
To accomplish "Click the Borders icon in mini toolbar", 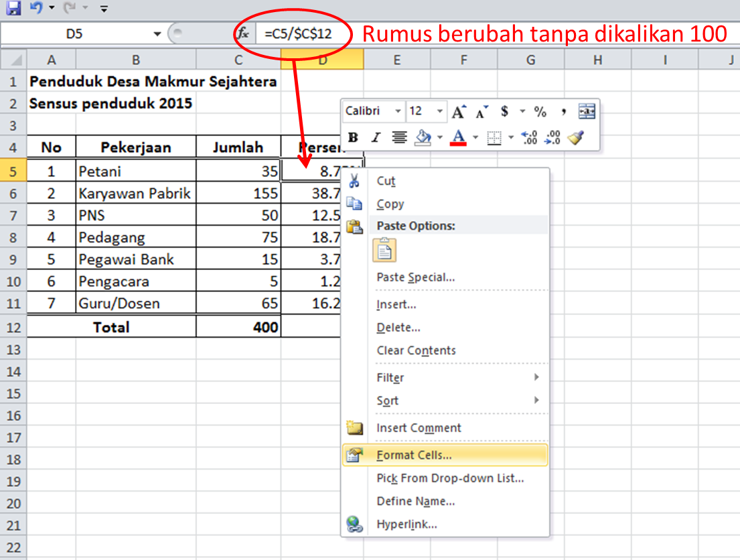I will pyautogui.click(x=494, y=138).
